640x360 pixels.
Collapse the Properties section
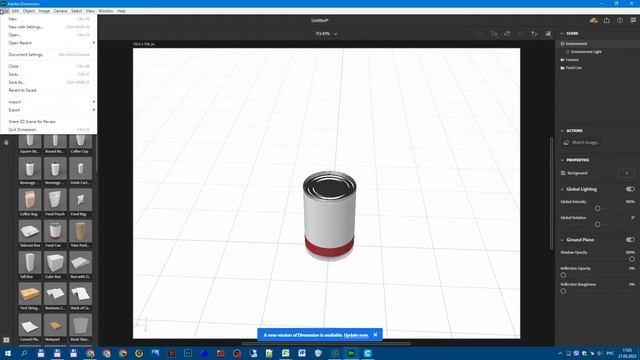click(562, 160)
